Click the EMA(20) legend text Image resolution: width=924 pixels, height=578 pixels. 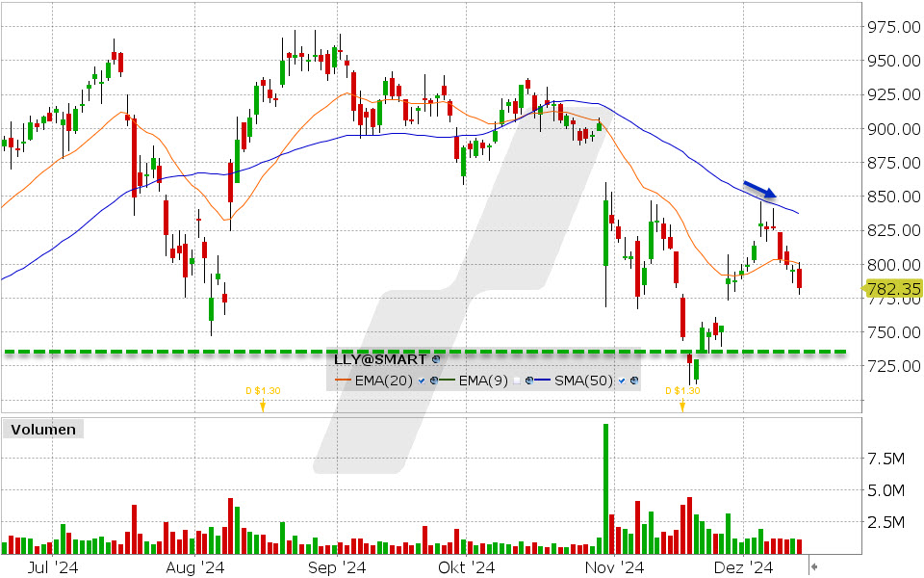coord(384,381)
